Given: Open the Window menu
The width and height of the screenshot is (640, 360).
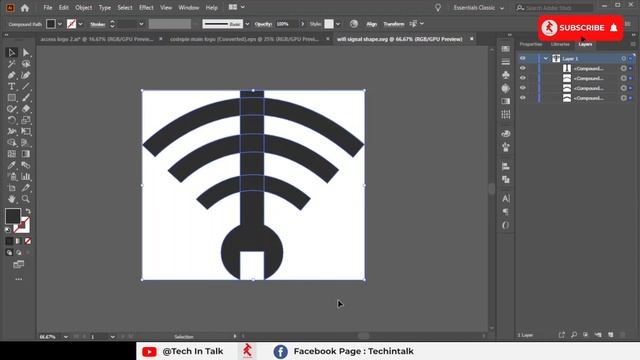Looking at the screenshot, I should pos(189,8).
